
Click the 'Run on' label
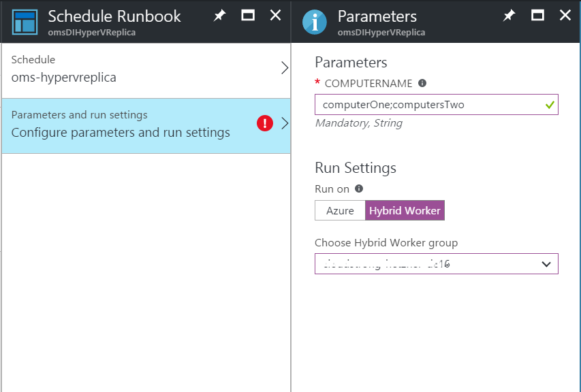(x=332, y=189)
